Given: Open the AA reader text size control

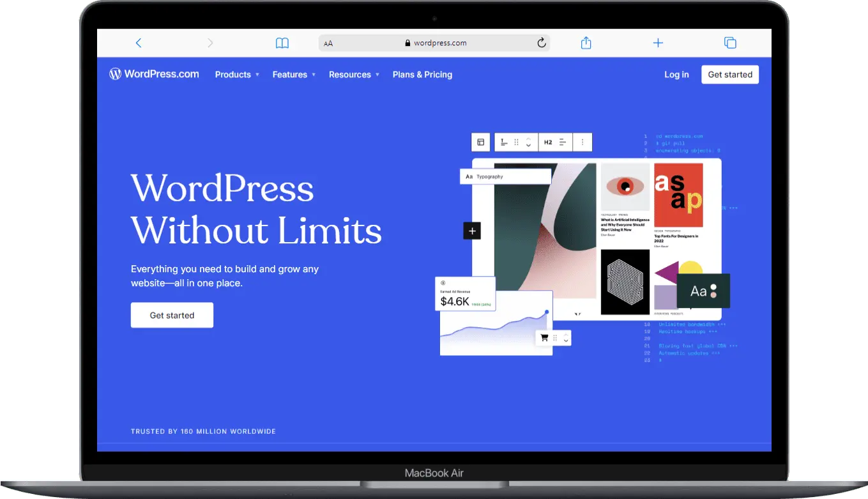Looking at the screenshot, I should click(x=328, y=43).
